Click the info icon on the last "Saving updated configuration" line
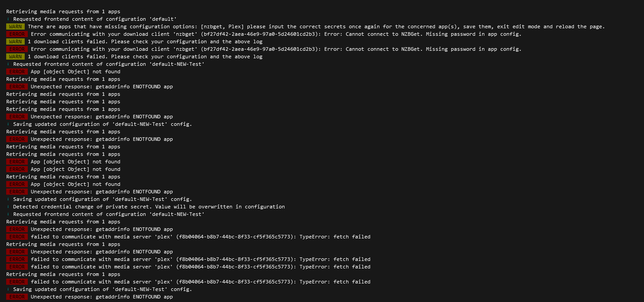This screenshot has width=644, height=302. (x=8, y=289)
